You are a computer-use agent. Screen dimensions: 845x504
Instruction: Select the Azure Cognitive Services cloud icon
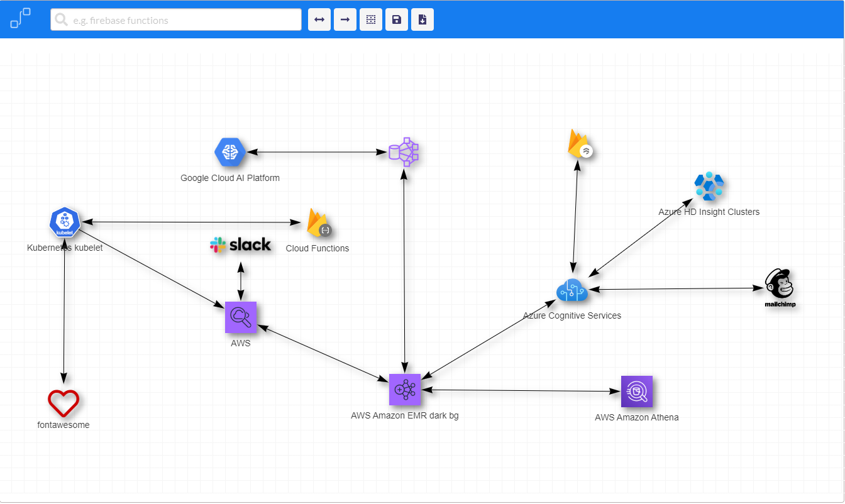click(572, 290)
